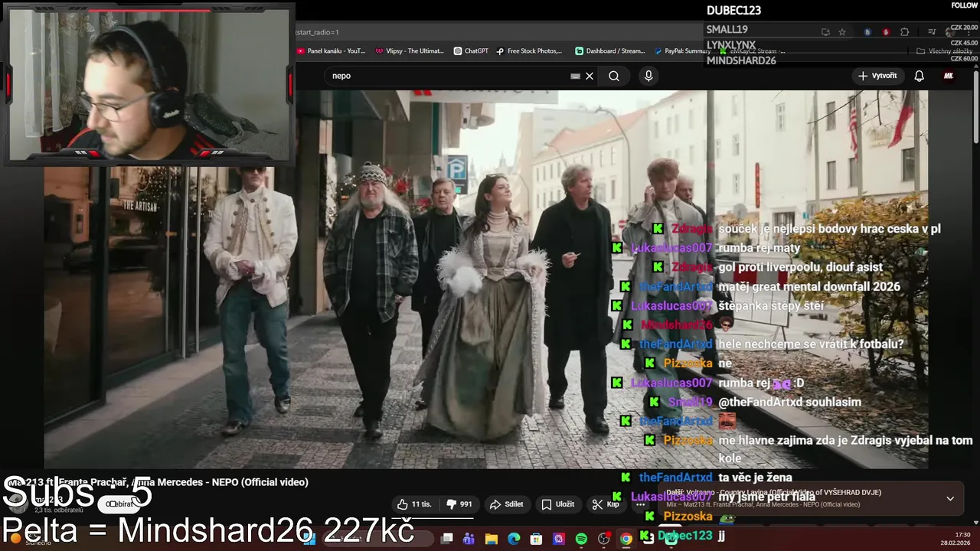Viewport: 980px width, 551px height.
Task: Open Panel kanálu - YouTube bookmark
Action: (x=331, y=51)
